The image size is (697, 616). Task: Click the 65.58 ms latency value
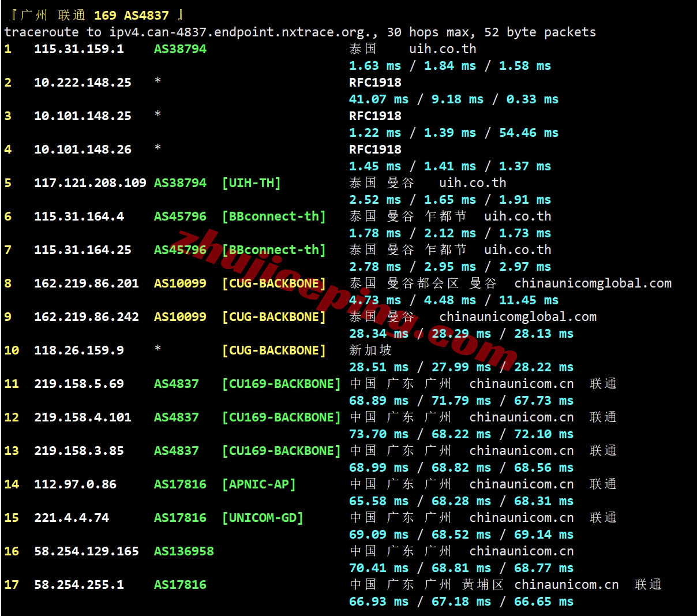click(x=379, y=501)
